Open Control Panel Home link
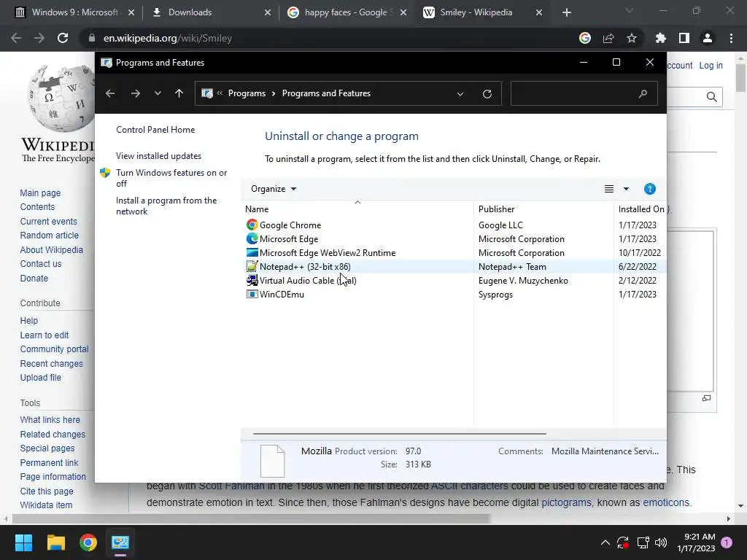This screenshot has width=747, height=560. (x=155, y=130)
